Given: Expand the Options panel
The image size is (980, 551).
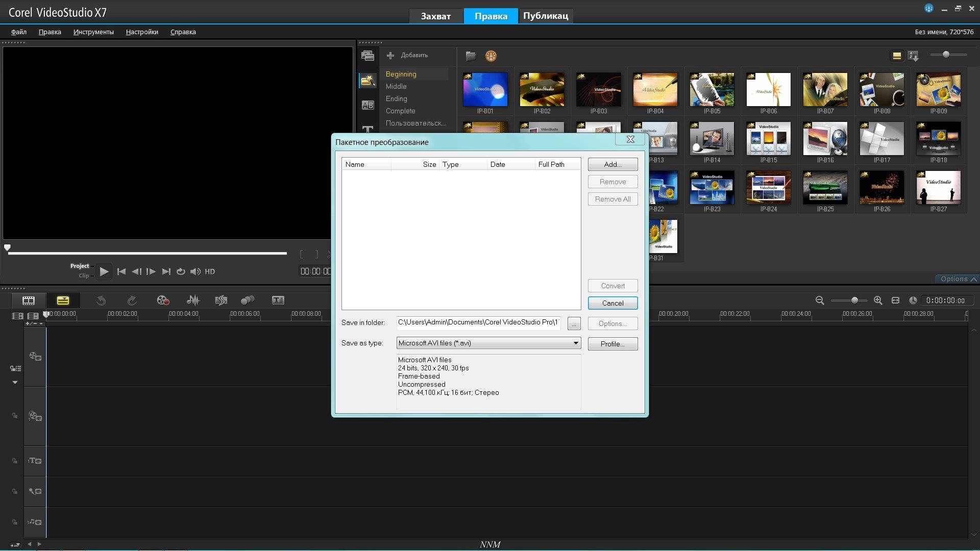Looking at the screenshot, I should (x=958, y=279).
